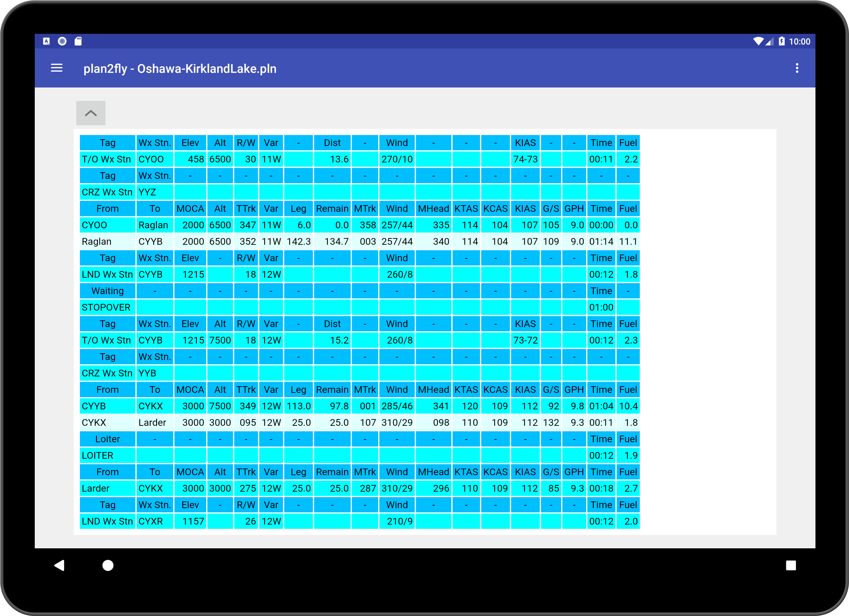
Task: Tap the battery indicator in the status bar
Action: [x=781, y=41]
